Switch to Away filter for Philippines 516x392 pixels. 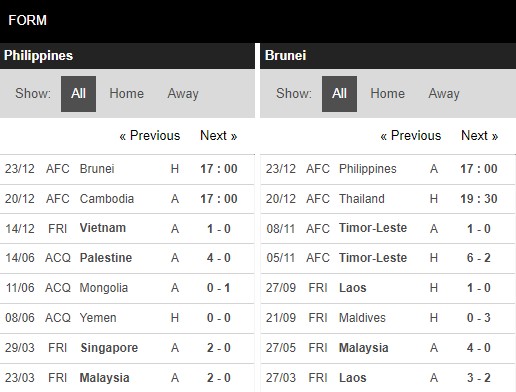pos(183,94)
